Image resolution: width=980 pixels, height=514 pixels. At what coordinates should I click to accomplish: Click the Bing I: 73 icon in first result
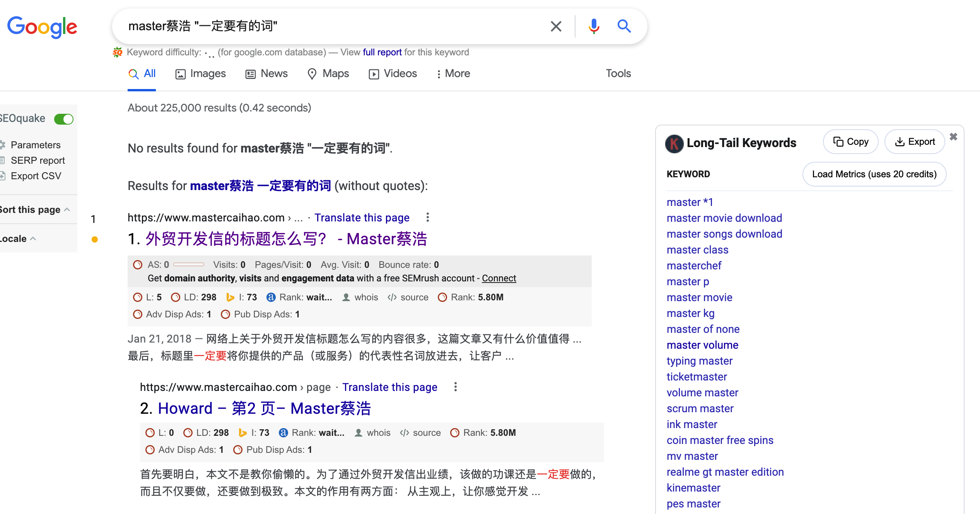230,297
